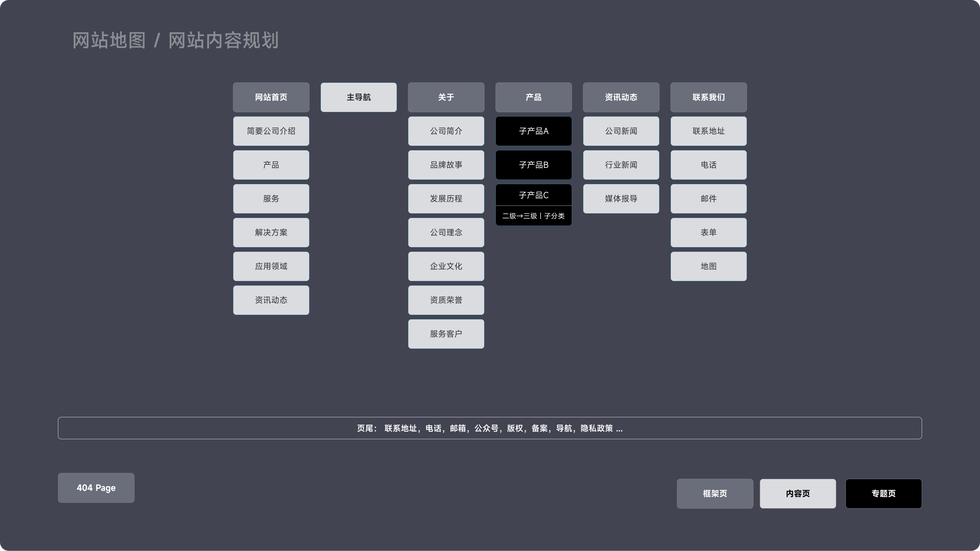The image size is (980, 551).
Task: Click the 联系我们 header box
Action: click(709, 97)
